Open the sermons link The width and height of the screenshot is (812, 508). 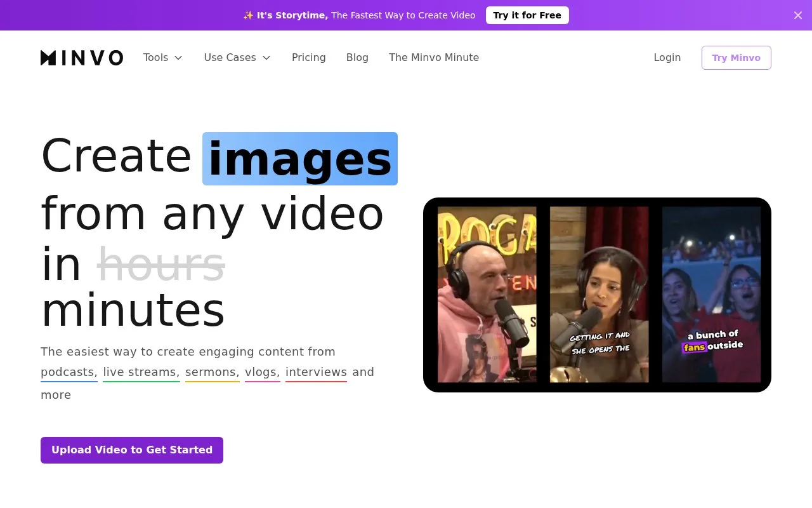(x=213, y=372)
